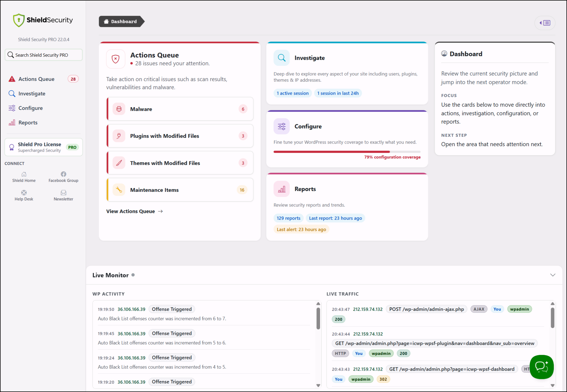Click the Configure sliders icon in sidebar
The width and height of the screenshot is (567, 392).
[12, 108]
